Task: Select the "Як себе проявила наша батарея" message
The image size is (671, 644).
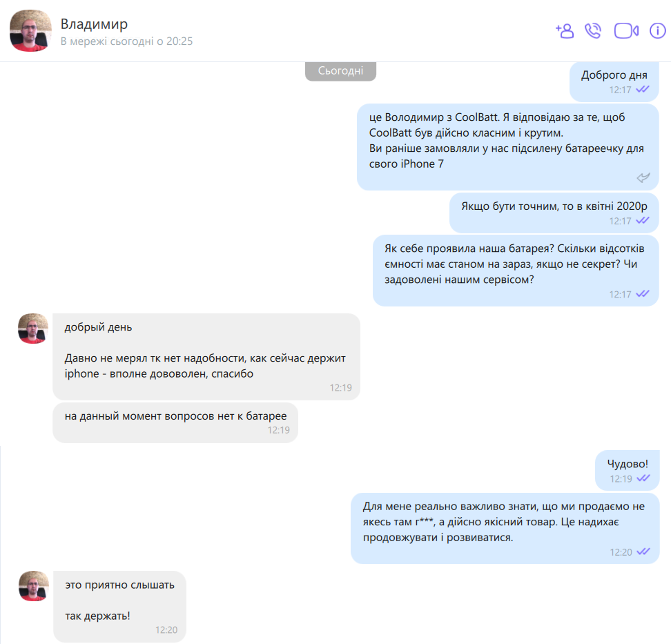Action: (516, 271)
